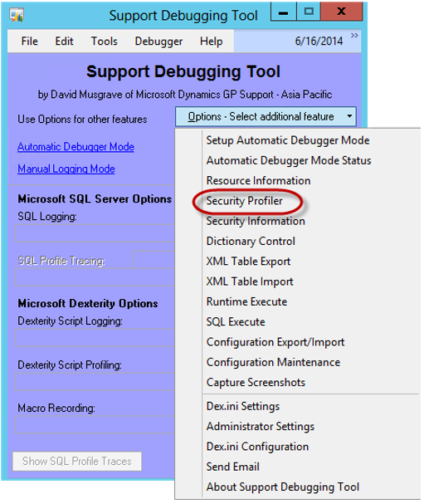Click the SQL Logging path field
The width and height of the screenshot is (424, 504).
[x=95, y=233]
